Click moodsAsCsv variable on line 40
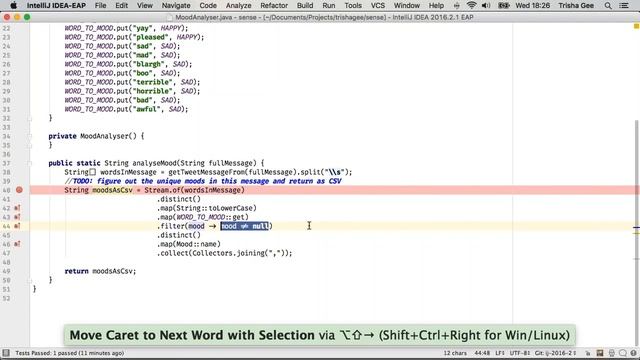Image resolution: width=640 pixels, height=360 pixels. pos(112,190)
